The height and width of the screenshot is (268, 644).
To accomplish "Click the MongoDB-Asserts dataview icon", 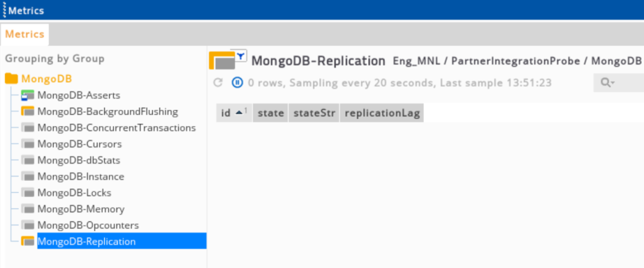I will coord(28,96).
